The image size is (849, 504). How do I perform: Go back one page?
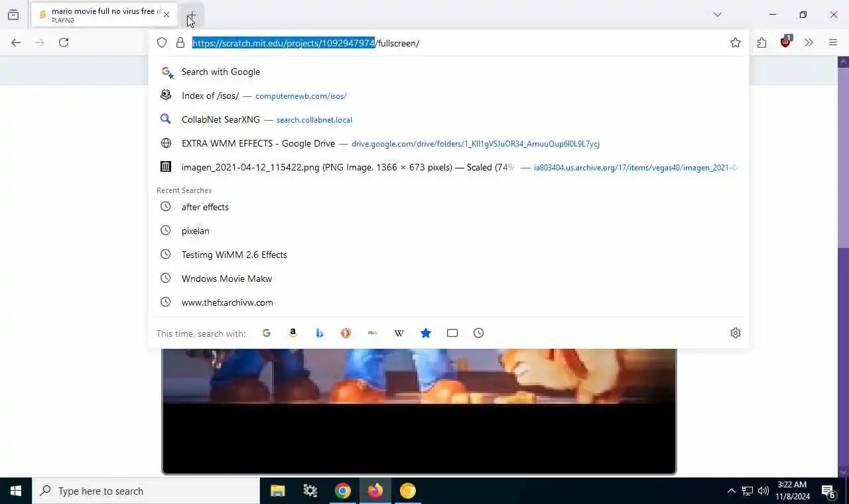pos(16,42)
